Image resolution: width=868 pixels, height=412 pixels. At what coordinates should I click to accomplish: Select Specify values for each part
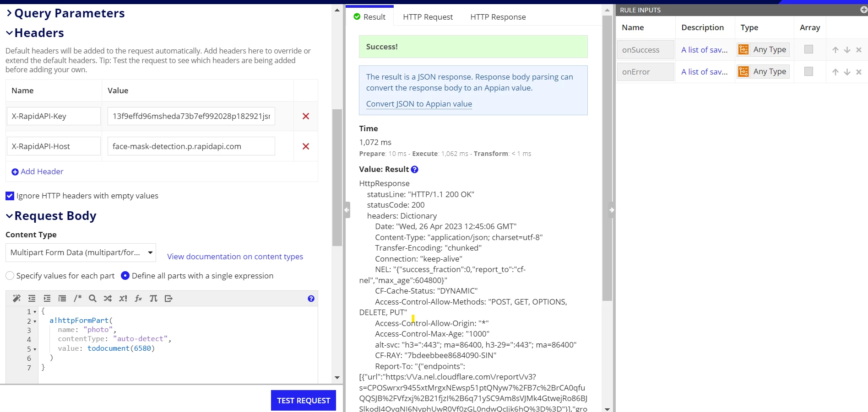tap(10, 276)
